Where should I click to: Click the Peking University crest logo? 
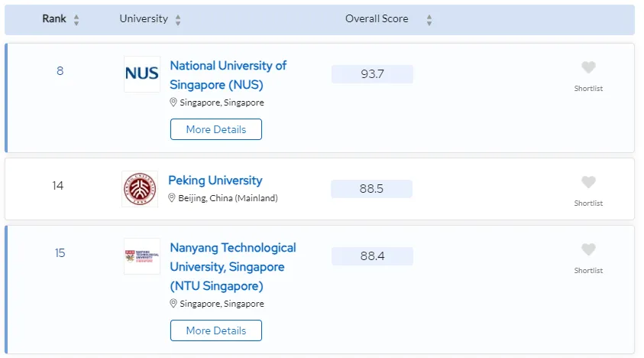(140, 189)
